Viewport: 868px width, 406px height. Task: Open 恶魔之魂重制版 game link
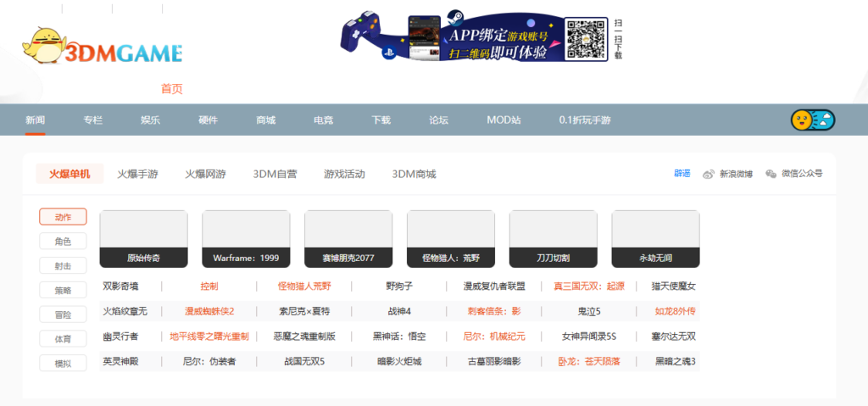coord(304,336)
